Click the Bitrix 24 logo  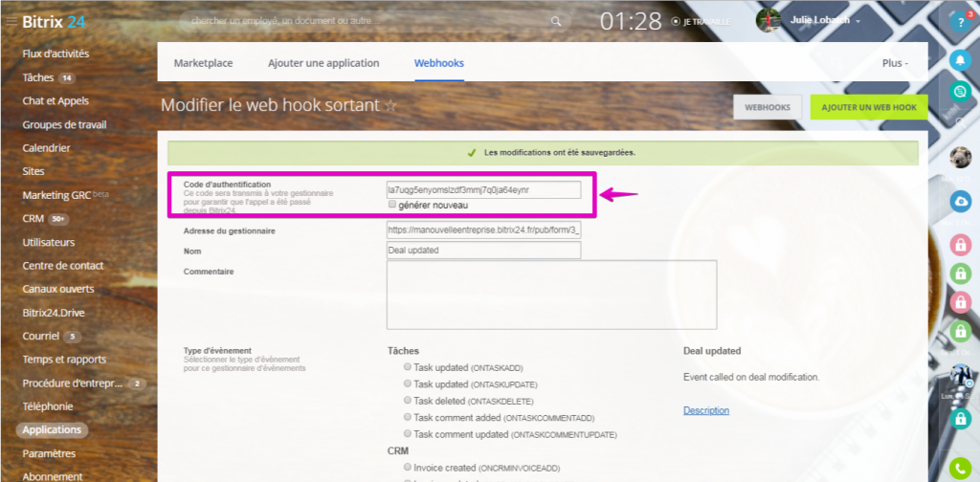(x=54, y=22)
